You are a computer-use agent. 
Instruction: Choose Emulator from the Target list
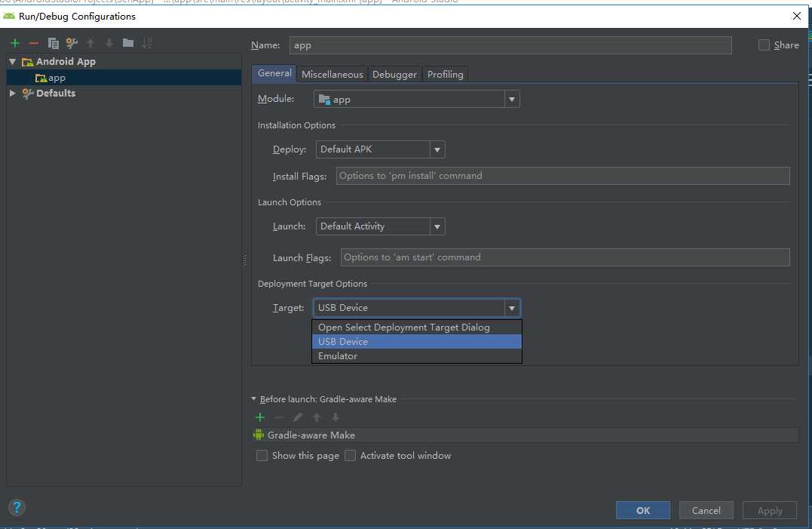pyautogui.click(x=338, y=356)
